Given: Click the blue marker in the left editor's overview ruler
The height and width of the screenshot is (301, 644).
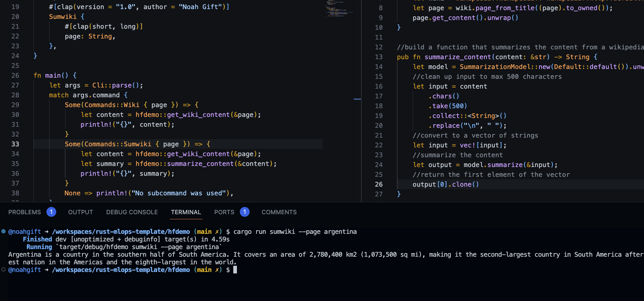Looking at the screenshot, I should coord(357,99).
